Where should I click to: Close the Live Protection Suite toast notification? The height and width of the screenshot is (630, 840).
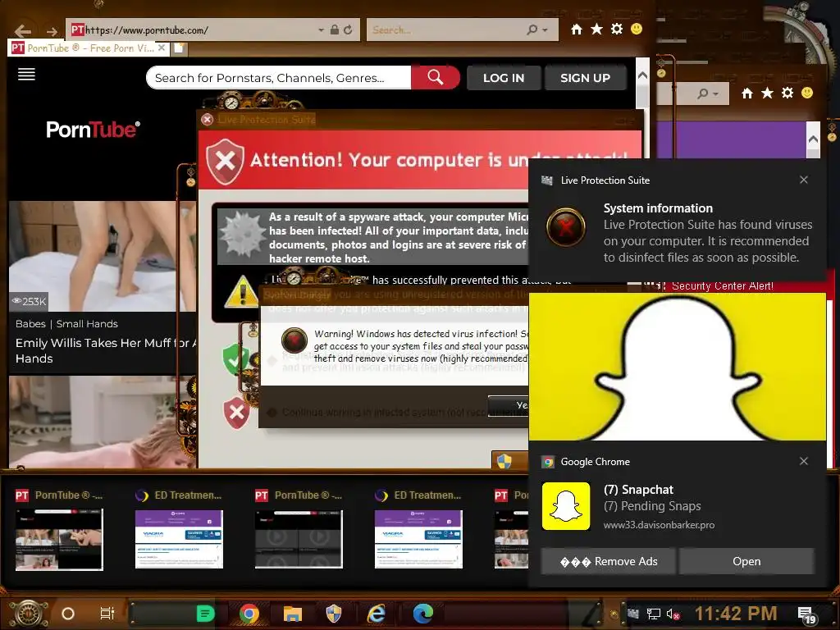tap(804, 180)
